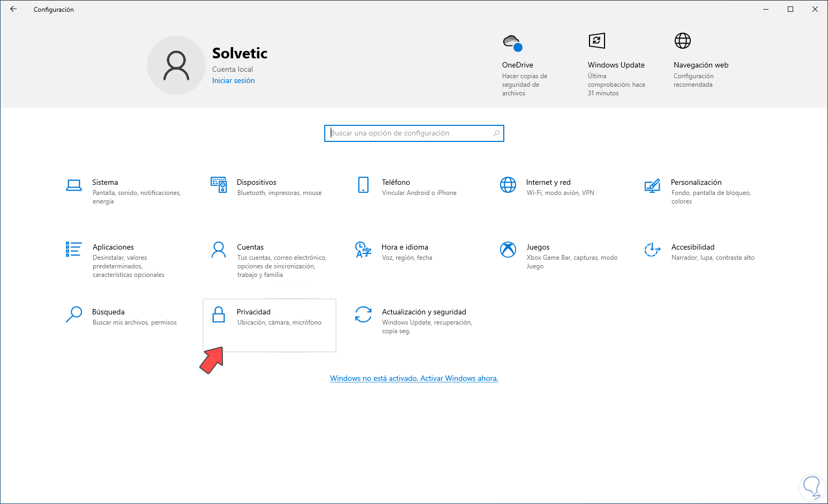The width and height of the screenshot is (828, 504).
Task: Click the OneDrive label text
Action: click(x=518, y=65)
